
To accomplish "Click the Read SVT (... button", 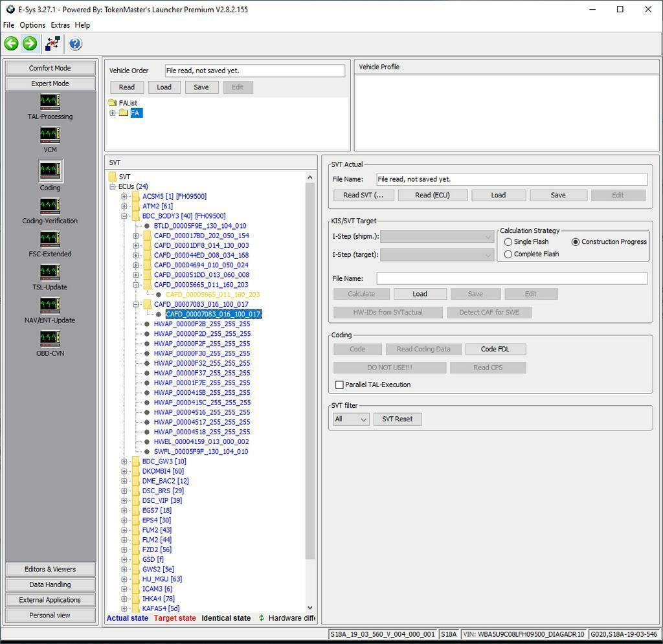I will coord(363,195).
